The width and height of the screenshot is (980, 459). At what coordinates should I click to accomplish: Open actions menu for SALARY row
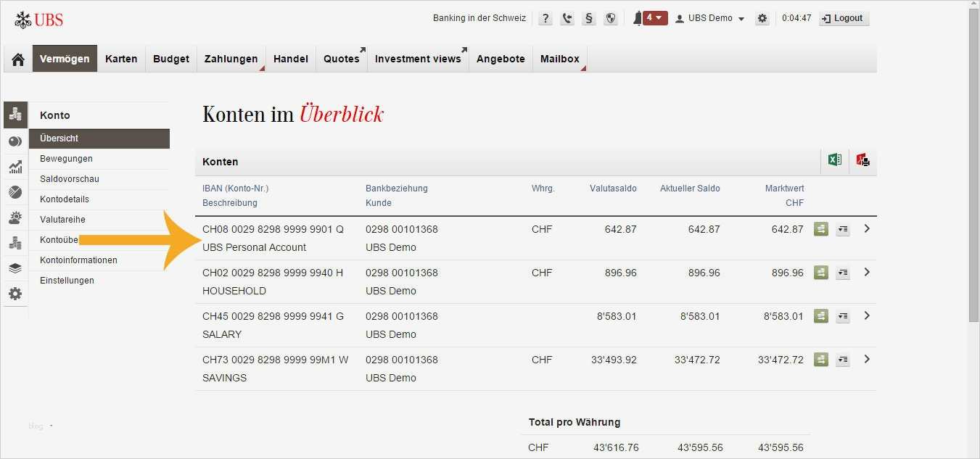coord(842,317)
